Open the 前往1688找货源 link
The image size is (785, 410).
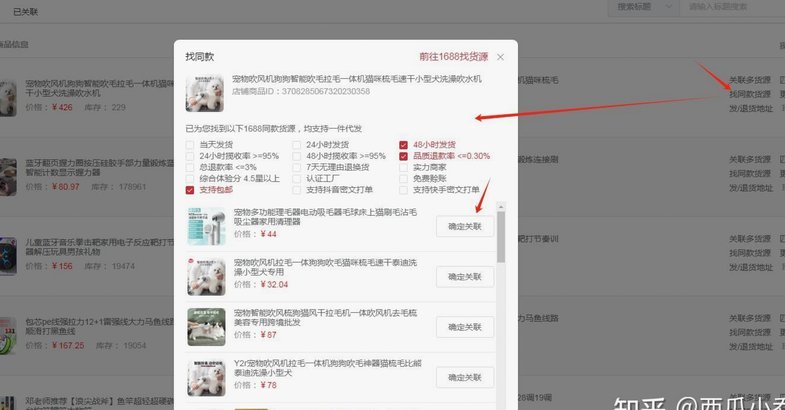[x=454, y=57]
